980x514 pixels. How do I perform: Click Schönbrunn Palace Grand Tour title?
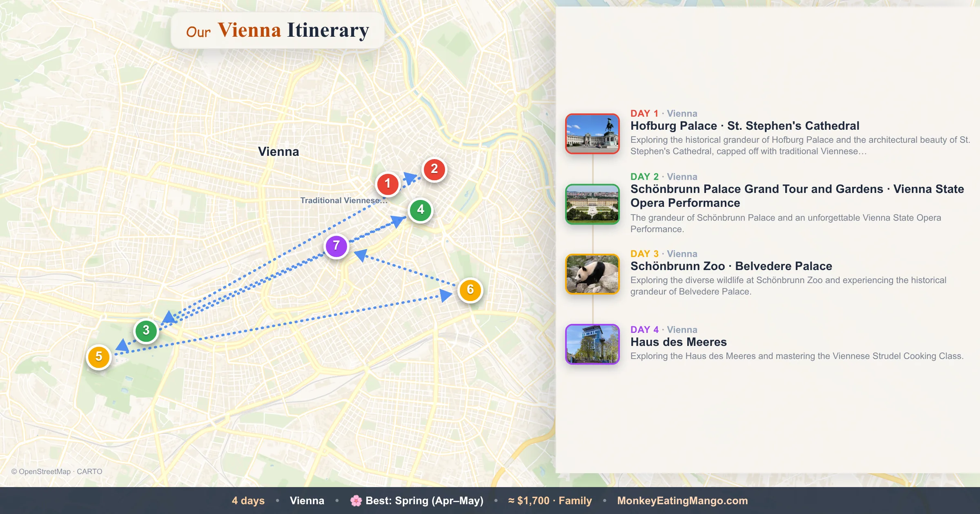tap(797, 196)
